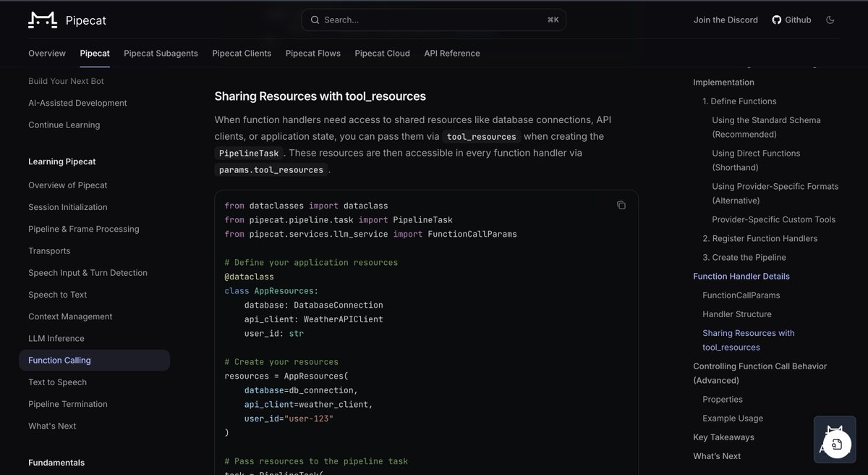The image size is (868, 475).
Task: Open Speech to Text page
Action: (x=58, y=295)
